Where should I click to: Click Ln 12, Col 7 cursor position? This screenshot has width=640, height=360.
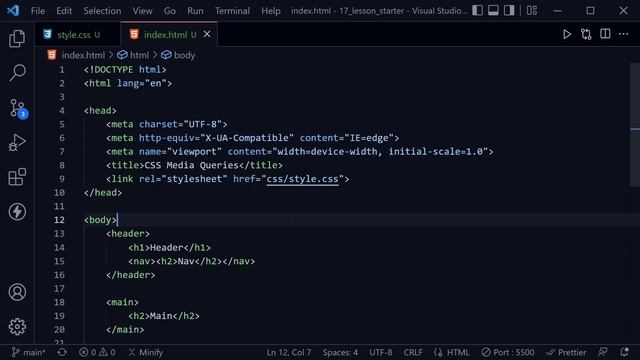point(289,352)
